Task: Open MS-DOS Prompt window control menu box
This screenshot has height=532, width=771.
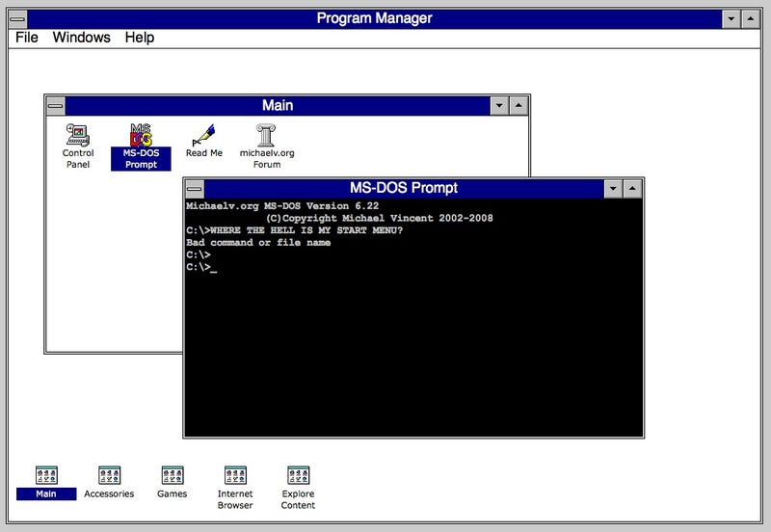Action: tap(195, 188)
